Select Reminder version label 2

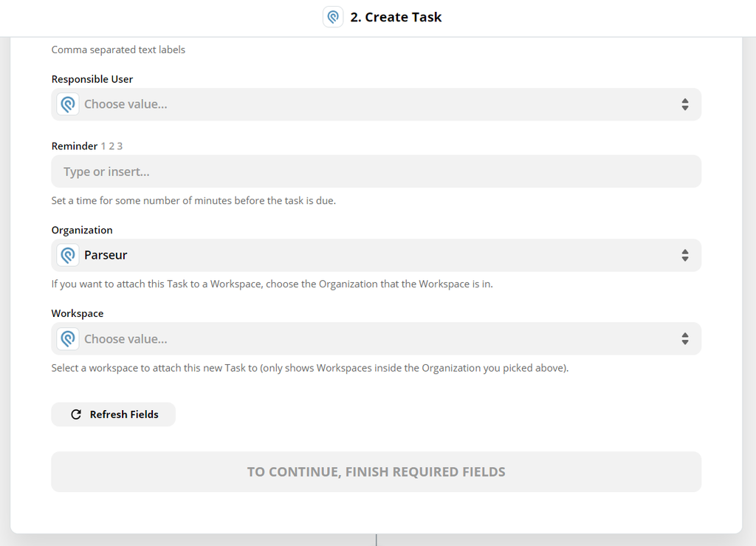point(111,146)
